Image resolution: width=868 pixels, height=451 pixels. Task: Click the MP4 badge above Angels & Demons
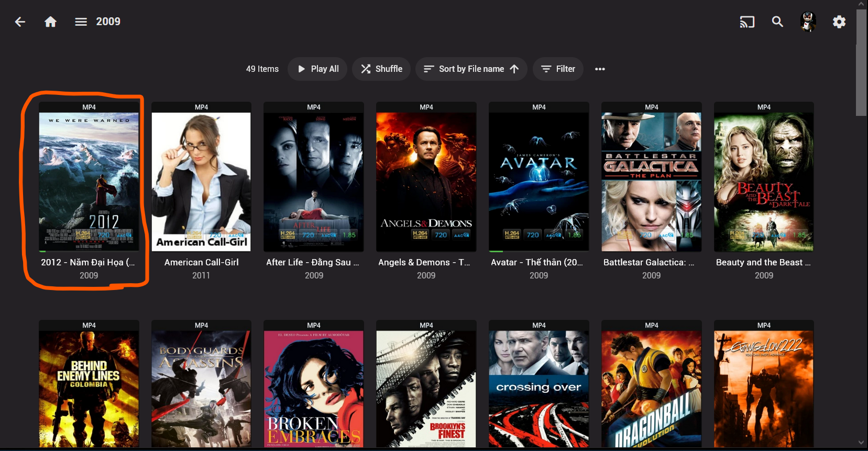click(426, 107)
